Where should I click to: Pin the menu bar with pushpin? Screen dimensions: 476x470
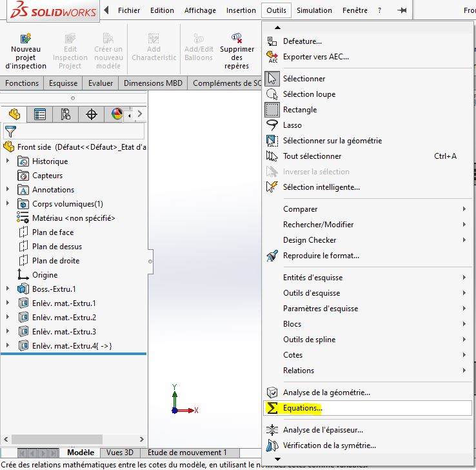pyautogui.click(x=402, y=10)
